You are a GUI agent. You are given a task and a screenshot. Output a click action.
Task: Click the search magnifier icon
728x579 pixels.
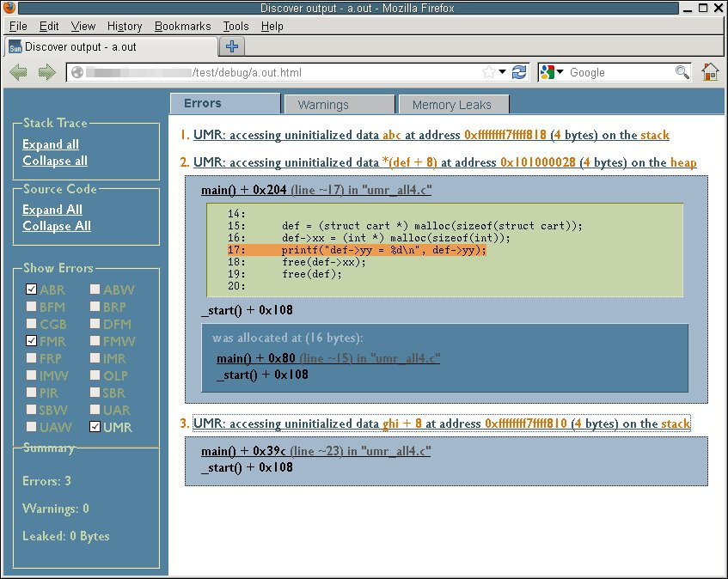click(x=682, y=72)
